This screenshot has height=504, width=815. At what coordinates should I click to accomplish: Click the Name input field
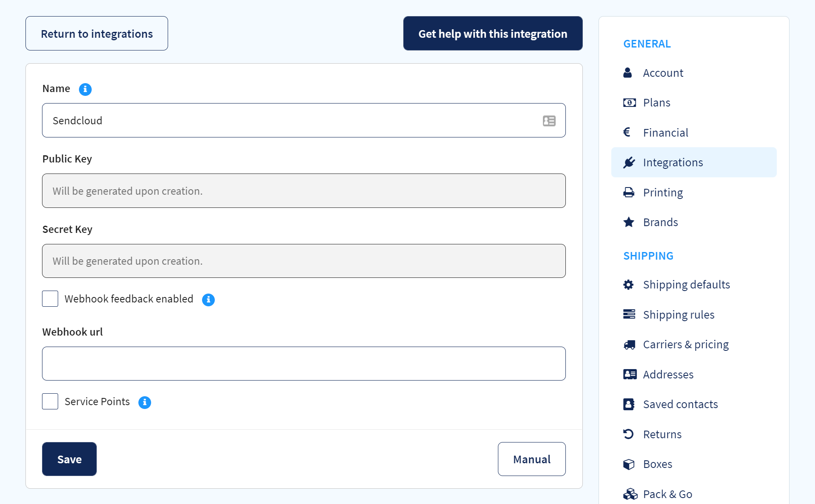coord(304,120)
